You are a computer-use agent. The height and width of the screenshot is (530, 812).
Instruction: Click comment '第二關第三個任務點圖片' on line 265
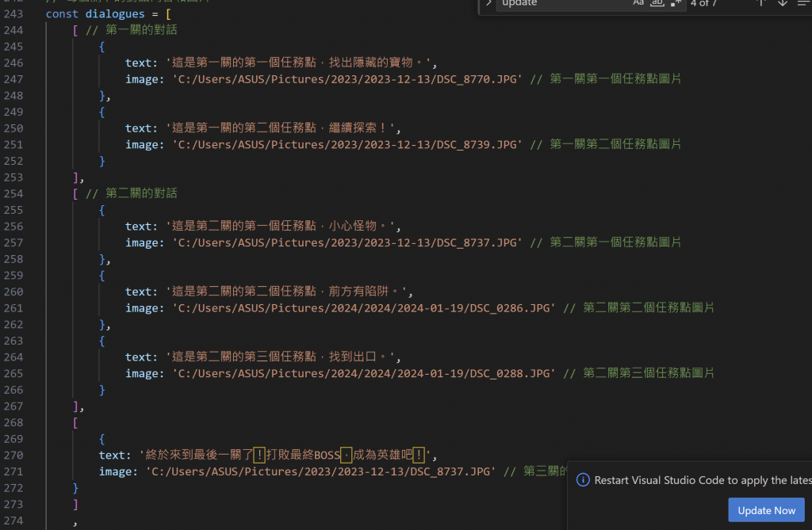649,374
